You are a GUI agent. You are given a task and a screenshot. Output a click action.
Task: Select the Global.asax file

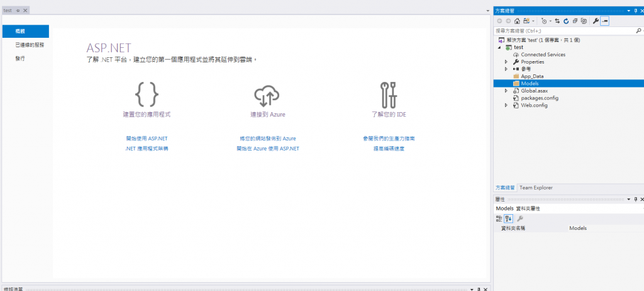(x=530, y=91)
